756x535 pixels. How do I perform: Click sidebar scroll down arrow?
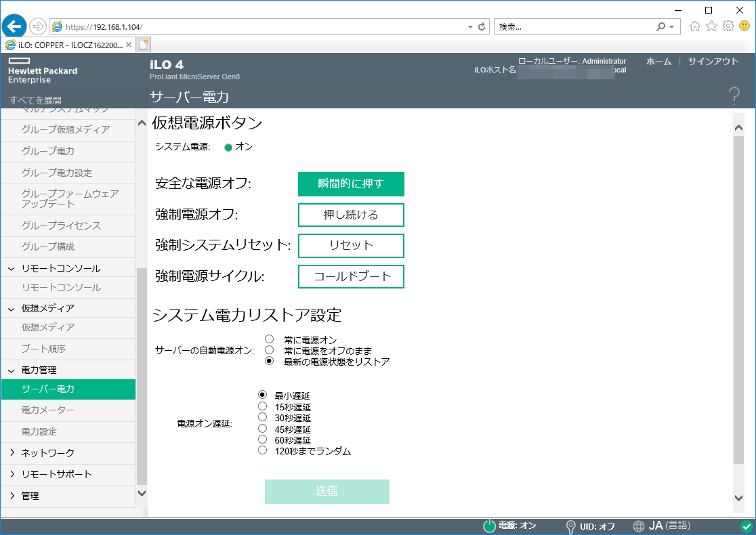(x=142, y=493)
